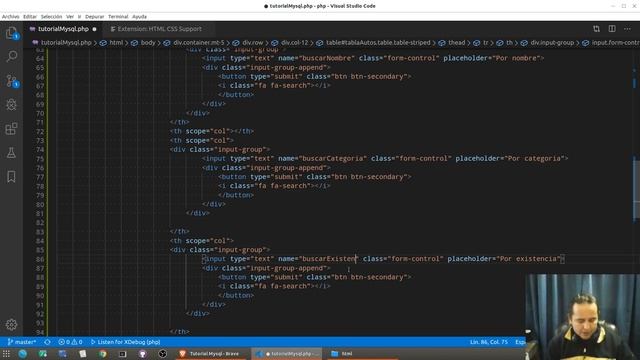The image size is (640, 360).
Task: Click "Por categoria" placeholder on line 75
Action: pos(535,158)
